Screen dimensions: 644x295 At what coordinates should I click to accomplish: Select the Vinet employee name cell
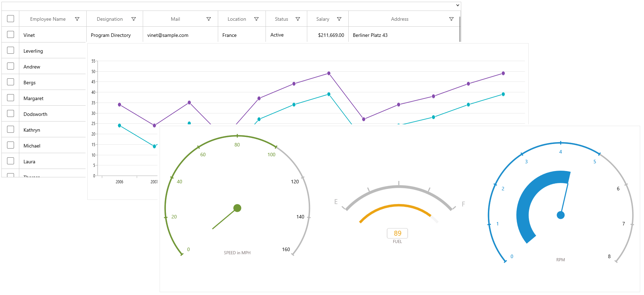tap(53, 35)
